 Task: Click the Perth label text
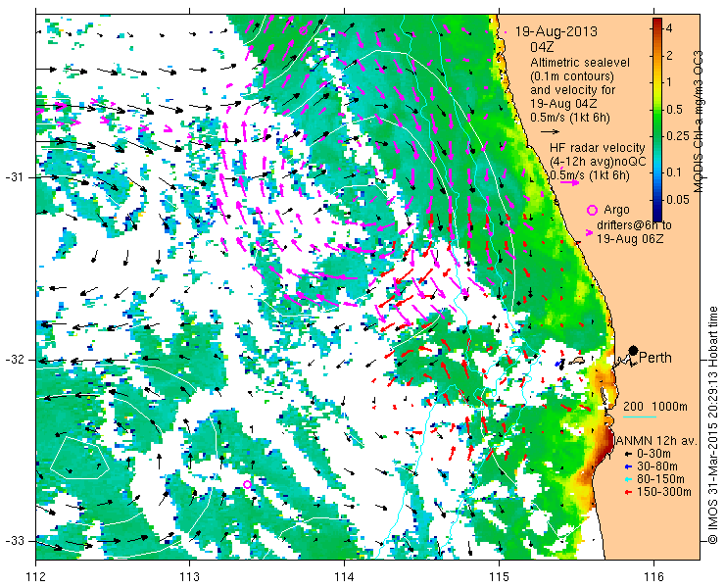tap(655, 358)
